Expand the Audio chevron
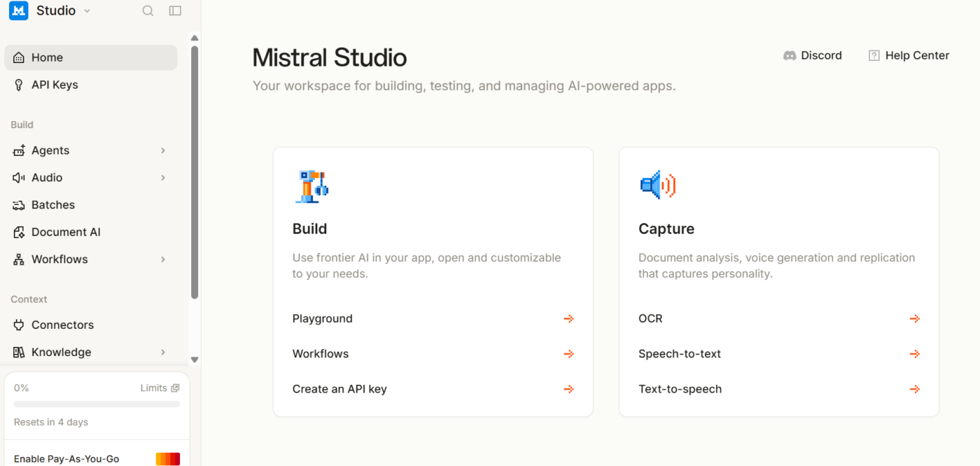This screenshot has width=980, height=466. pyautogui.click(x=163, y=178)
